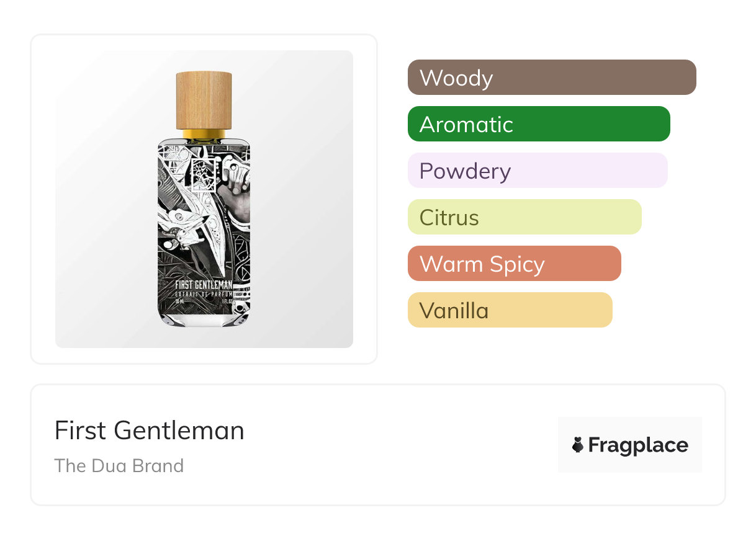Select the green Aromatic accord bar

click(x=539, y=124)
